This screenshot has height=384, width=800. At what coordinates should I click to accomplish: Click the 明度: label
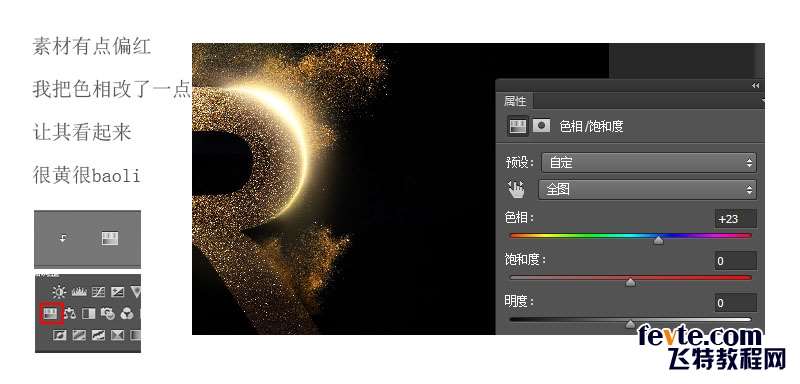519,301
